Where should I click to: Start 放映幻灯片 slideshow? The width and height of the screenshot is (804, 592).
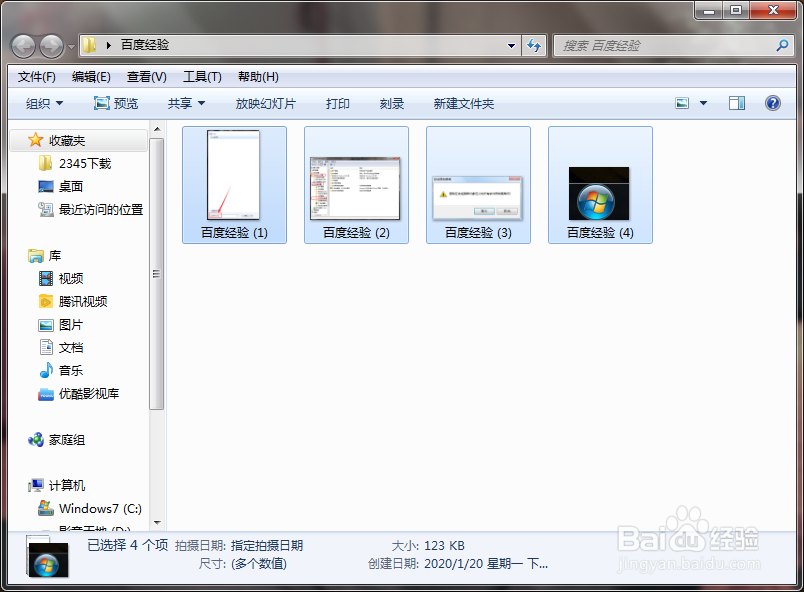pos(266,104)
